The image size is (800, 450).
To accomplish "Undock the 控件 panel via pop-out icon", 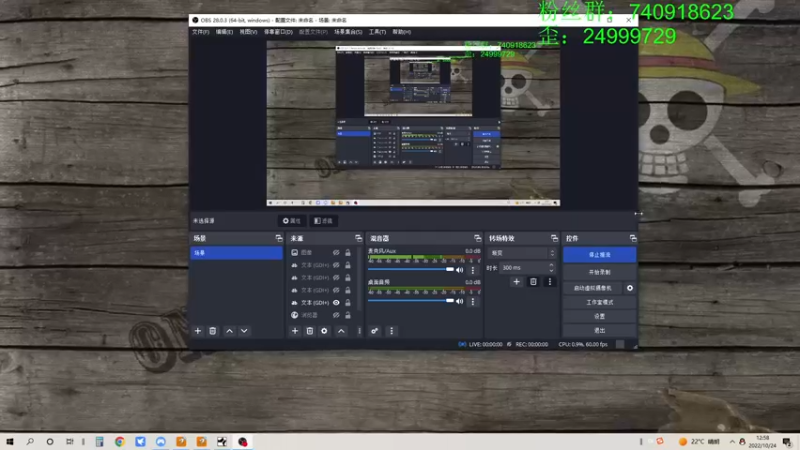I will coord(633,238).
